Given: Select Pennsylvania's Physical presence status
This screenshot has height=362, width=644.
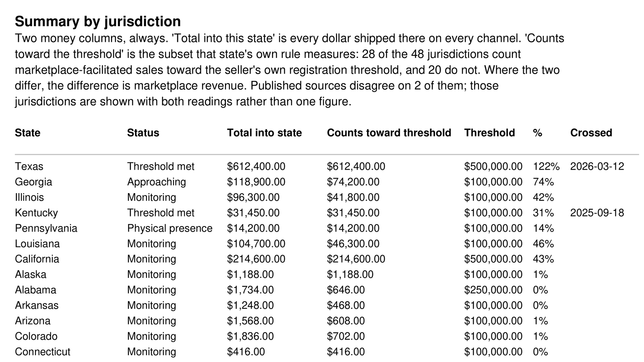Looking at the screenshot, I should 170,228.
